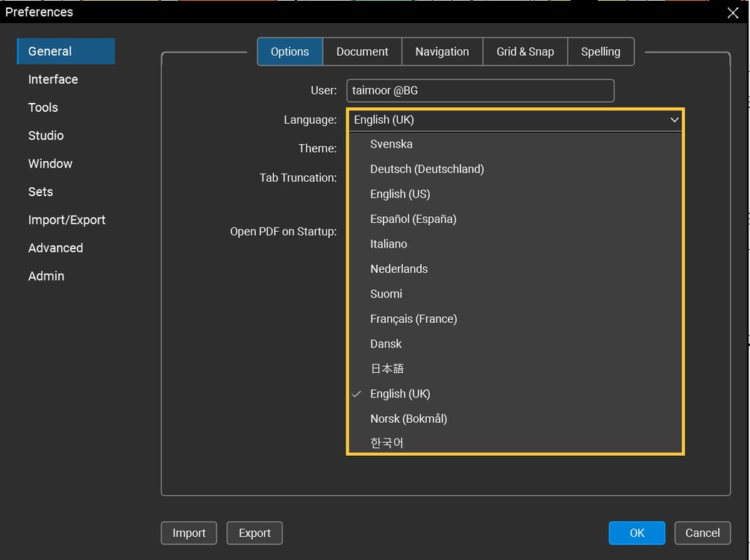
Task: Open the Spelling settings tab
Action: [x=601, y=51]
